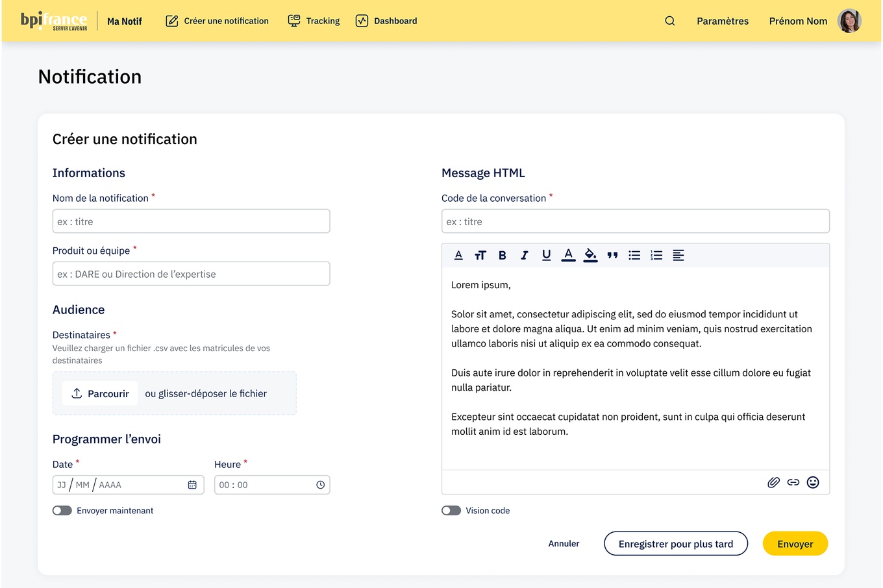Insert a numbered list
This screenshot has height=588, width=883.
click(x=656, y=255)
